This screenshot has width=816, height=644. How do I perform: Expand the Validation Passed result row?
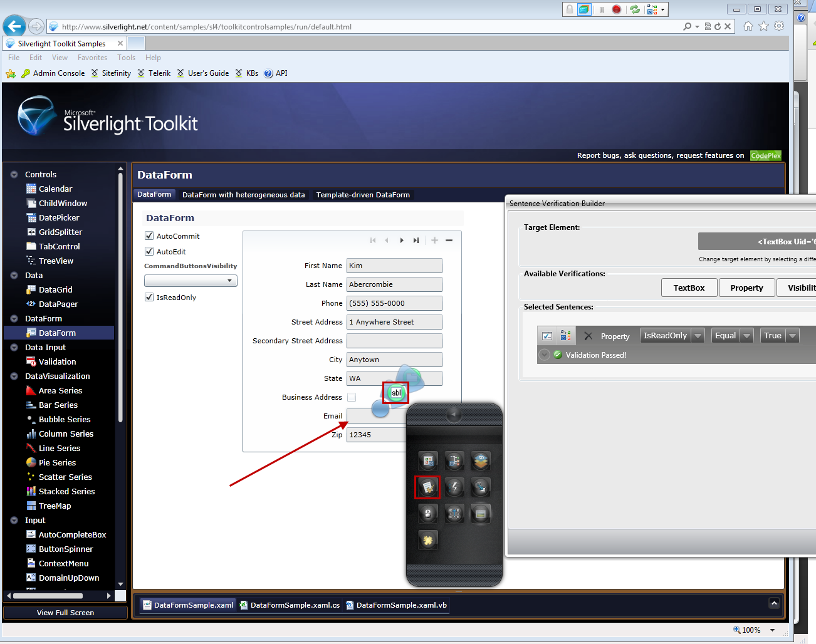545,355
